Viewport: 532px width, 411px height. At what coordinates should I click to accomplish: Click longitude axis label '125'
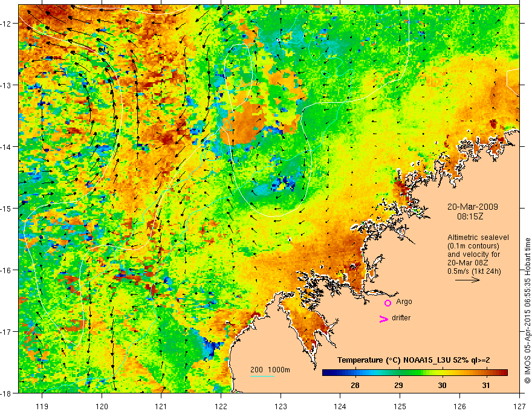pos(400,406)
